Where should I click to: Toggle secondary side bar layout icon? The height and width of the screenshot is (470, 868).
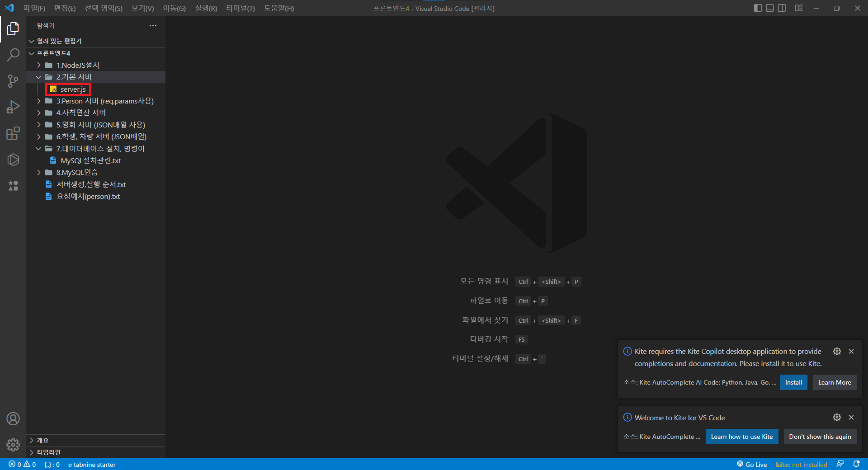click(x=782, y=8)
